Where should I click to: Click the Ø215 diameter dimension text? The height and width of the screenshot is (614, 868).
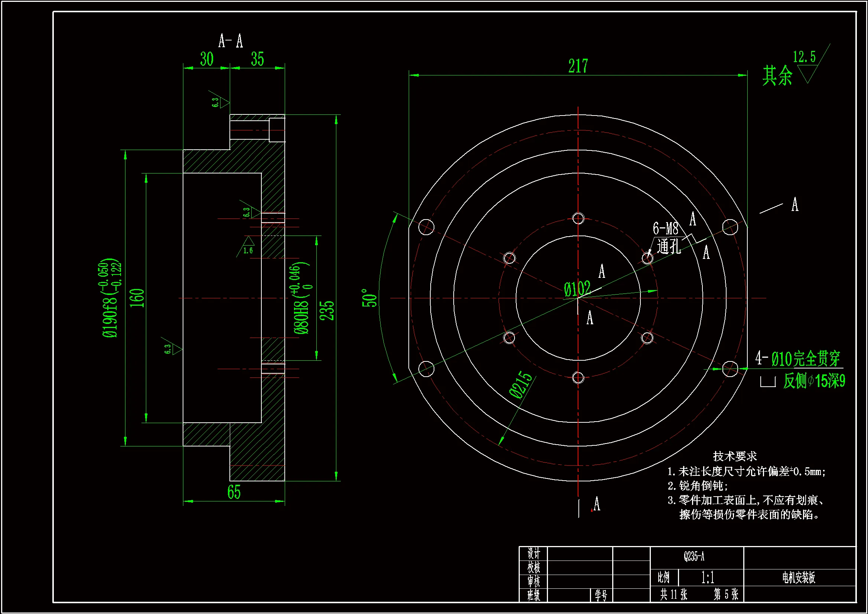[521, 385]
